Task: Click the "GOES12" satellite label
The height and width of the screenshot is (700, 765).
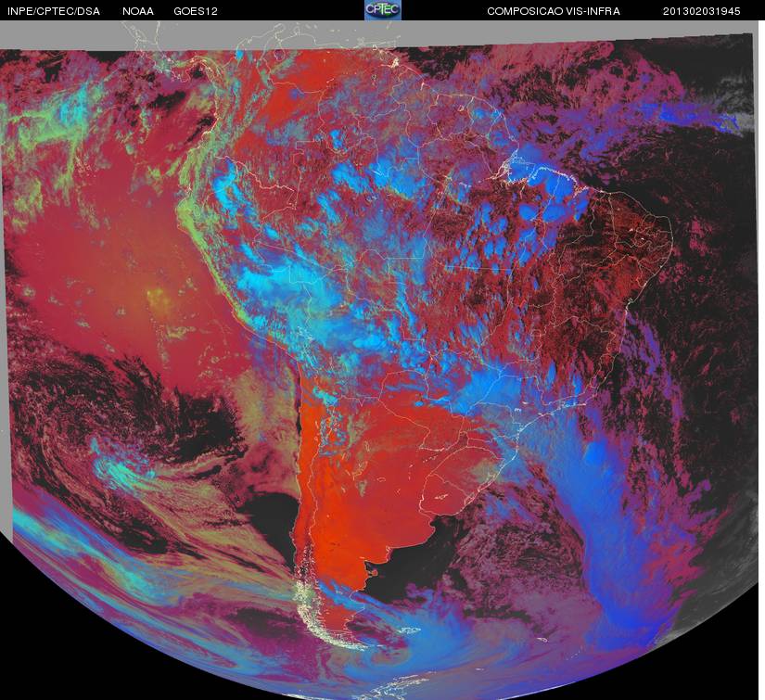Action: [196, 11]
